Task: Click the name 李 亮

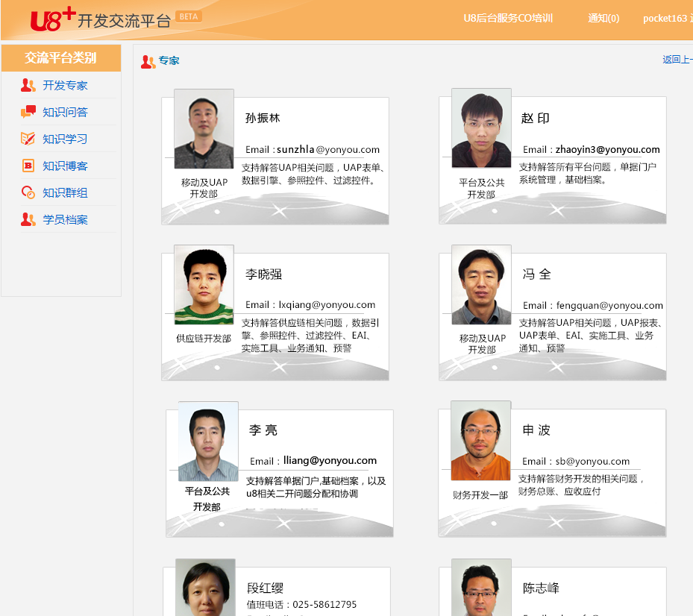Action: (x=263, y=430)
